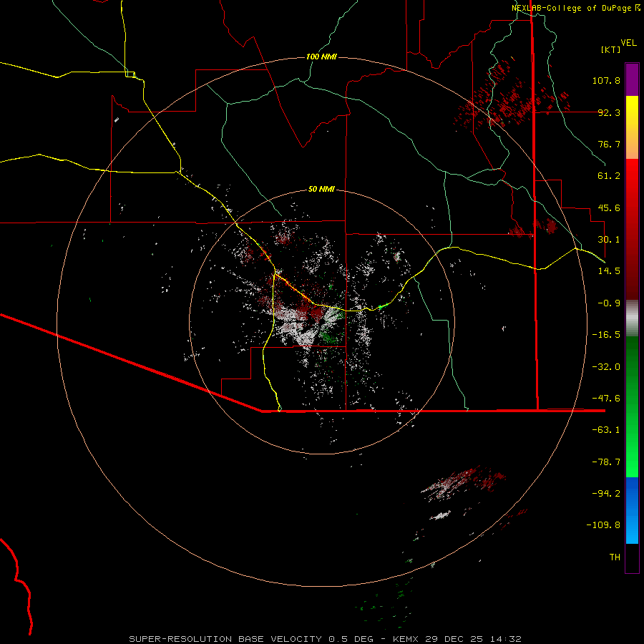
Task: Click the TH label beside color bar
Action: point(614,557)
